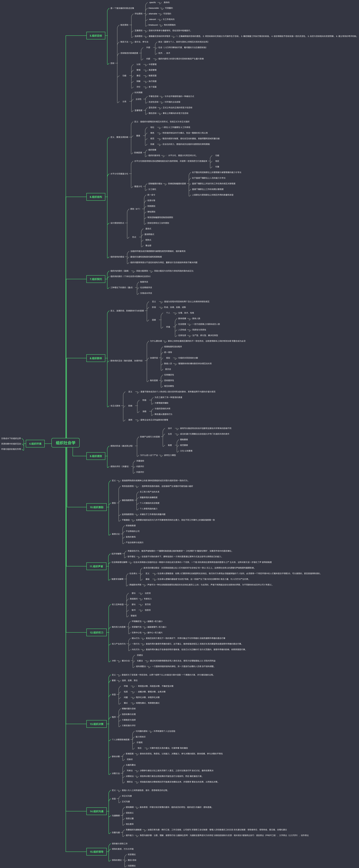
Task: Select the 案例讨论 branch node
Action: 116,534
